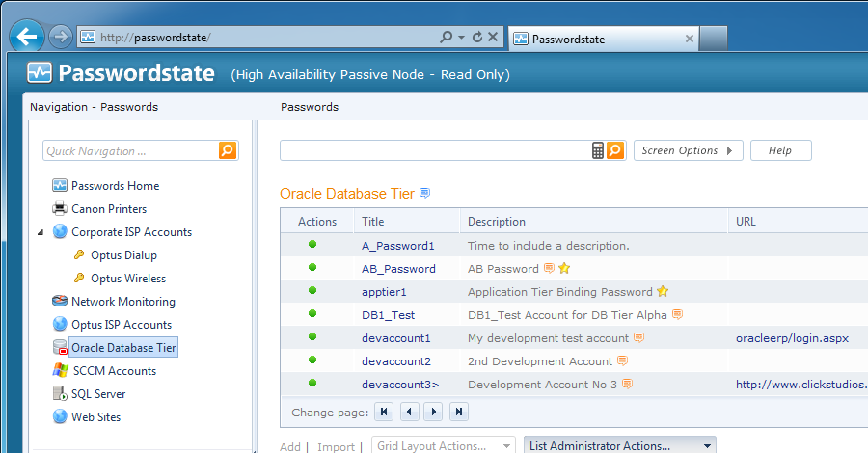
Task: Click the Network Monitoring icon
Action: (60, 301)
